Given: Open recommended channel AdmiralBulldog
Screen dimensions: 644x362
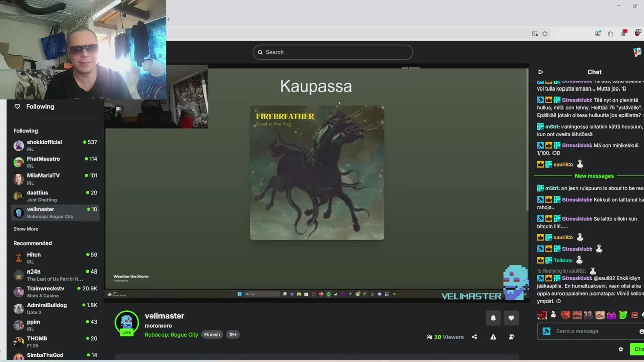Looking at the screenshot, I should click(55, 309).
